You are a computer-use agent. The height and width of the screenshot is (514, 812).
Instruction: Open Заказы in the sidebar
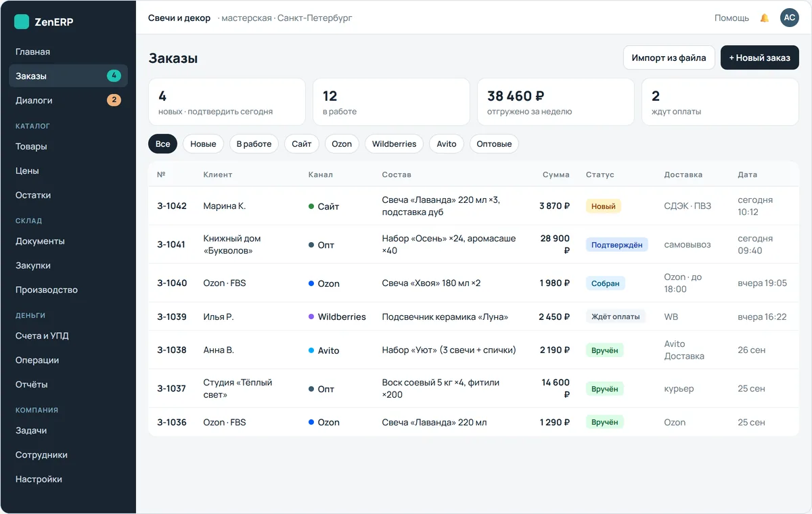68,76
